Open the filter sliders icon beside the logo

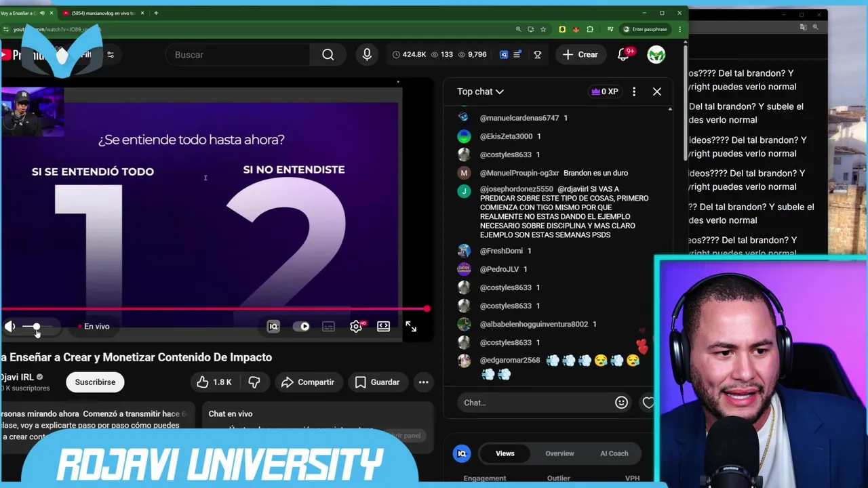point(111,55)
